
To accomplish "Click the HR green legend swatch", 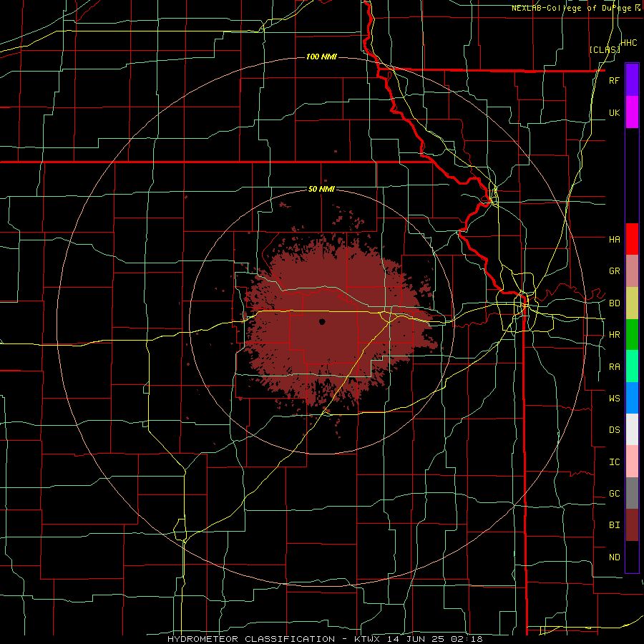I will point(632,335).
